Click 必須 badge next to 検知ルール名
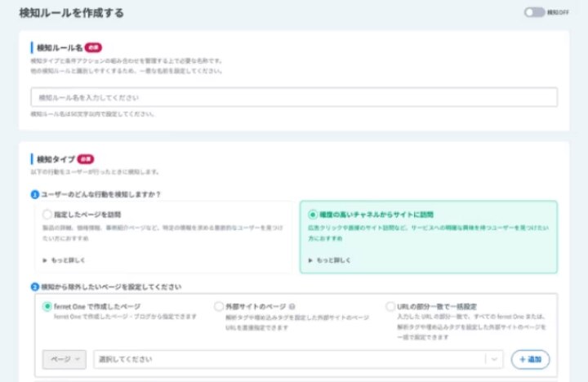The width and height of the screenshot is (588, 382). coord(94,48)
